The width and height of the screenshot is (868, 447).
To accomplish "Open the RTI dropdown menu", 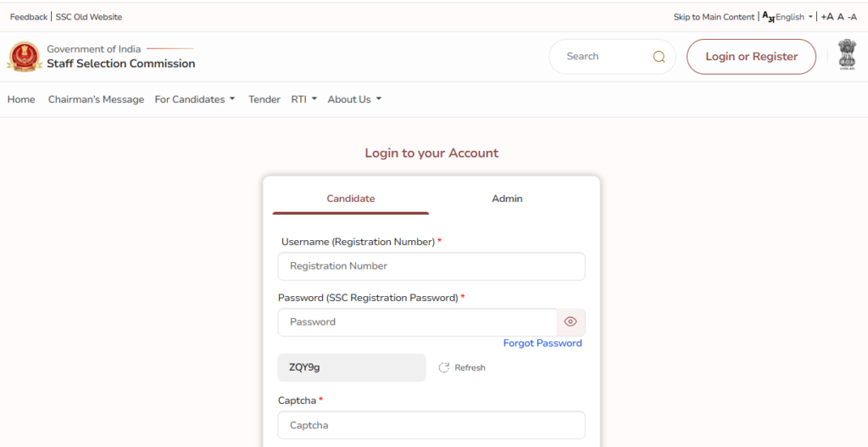I will coord(303,99).
